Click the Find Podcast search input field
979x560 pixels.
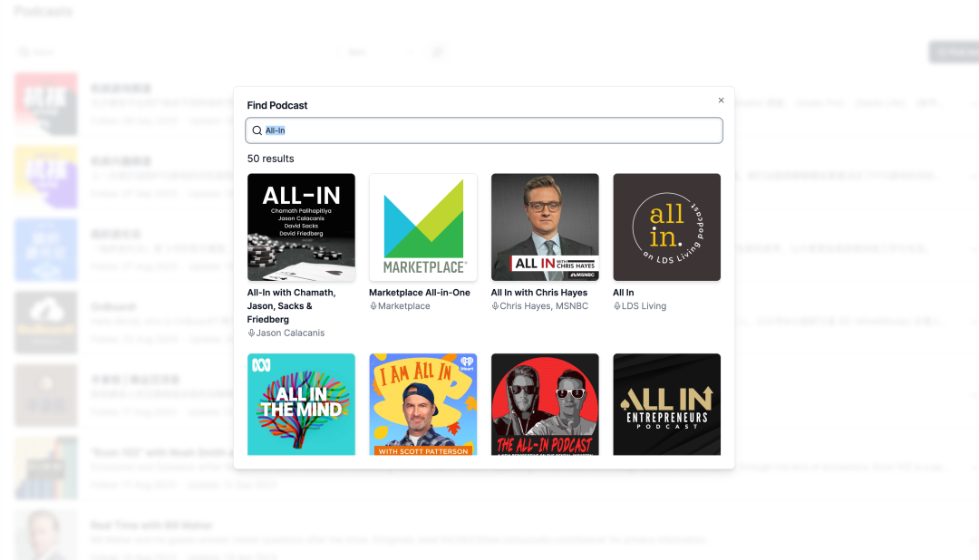[x=484, y=130]
